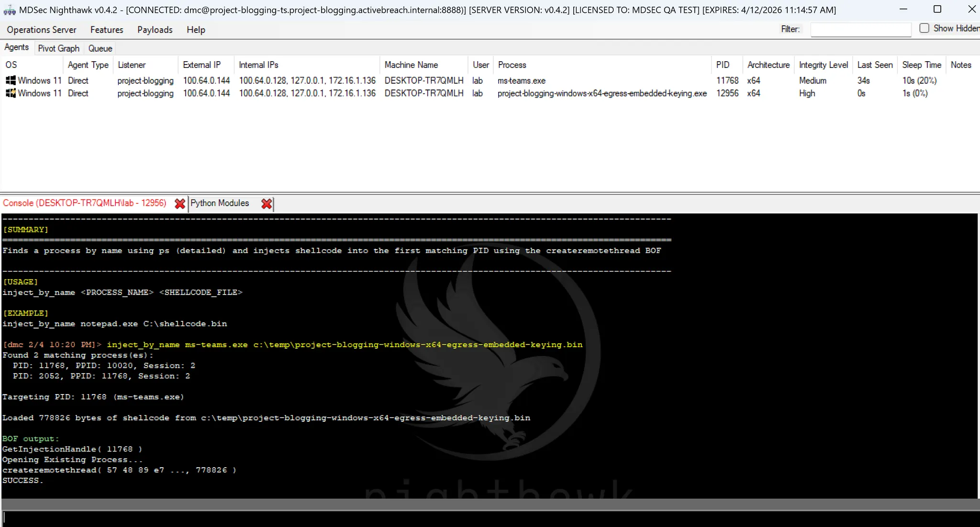Select the Python Modules tab
This screenshot has width=980, height=527.
point(220,203)
